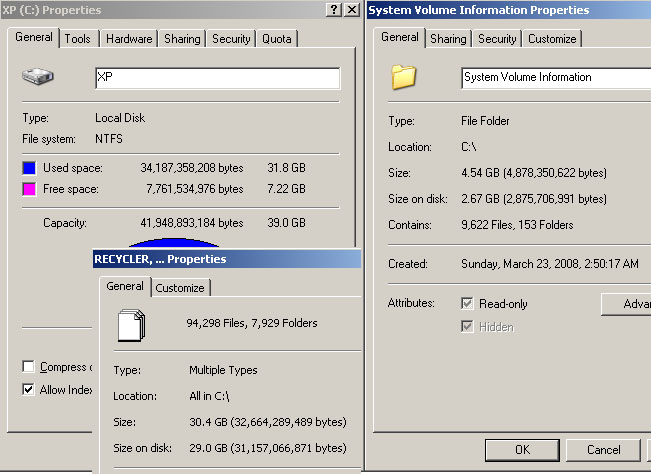Click the help question mark button in XP Properties
Image resolution: width=651 pixels, height=474 pixels.
333,9
